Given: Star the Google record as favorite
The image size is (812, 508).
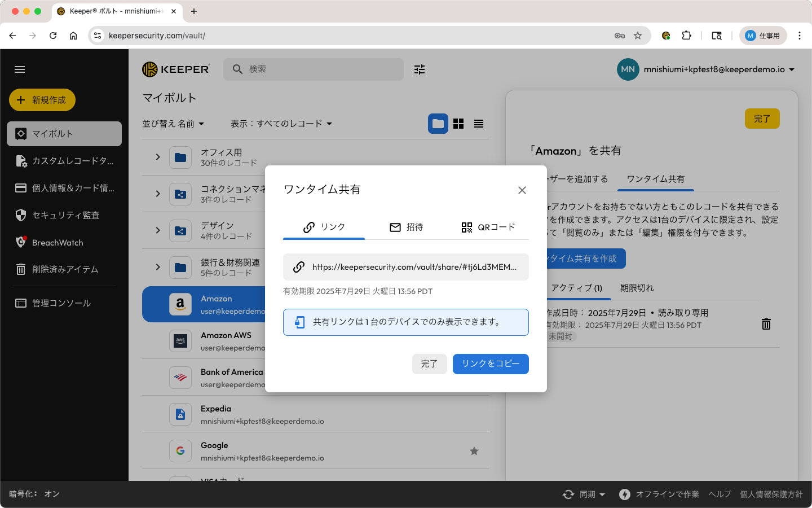Looking at the screenshot, I should tap(474, 451).
